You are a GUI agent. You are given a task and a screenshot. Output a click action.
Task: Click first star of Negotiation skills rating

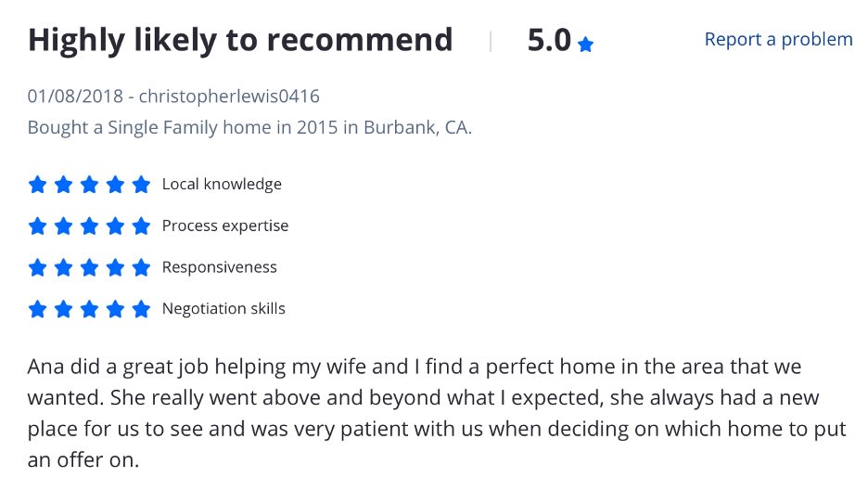tap(38, 308)
